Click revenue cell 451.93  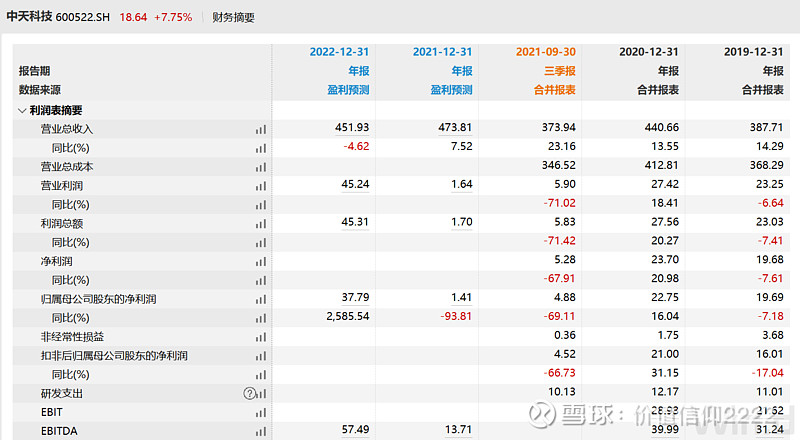tap(352, 128)
